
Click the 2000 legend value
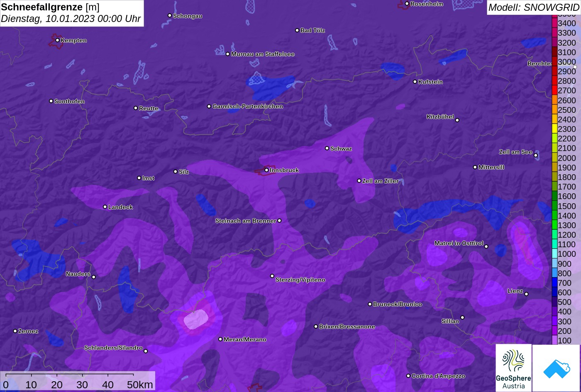[x=567, y=158]
